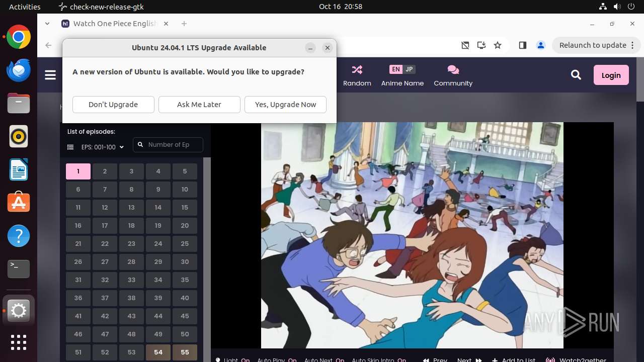Toggle EN anime name language
Viewport: 644px width, 362px height.
[x=396, y=69]
